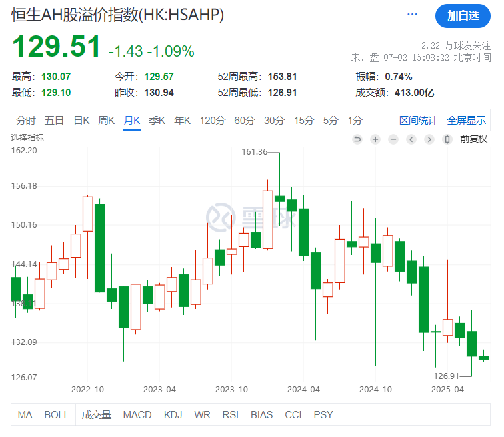Select the 月K tab
The image size is (504, 437).
pos(132,121)
